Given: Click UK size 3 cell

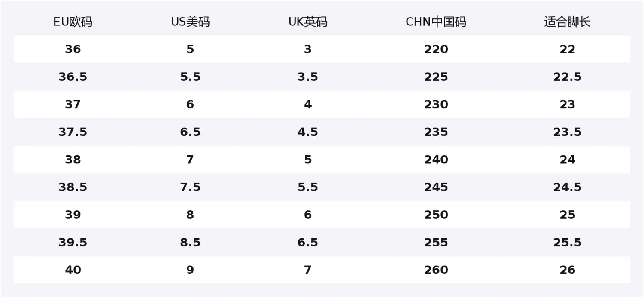Looking at the screenshot, I should [308, 49].
